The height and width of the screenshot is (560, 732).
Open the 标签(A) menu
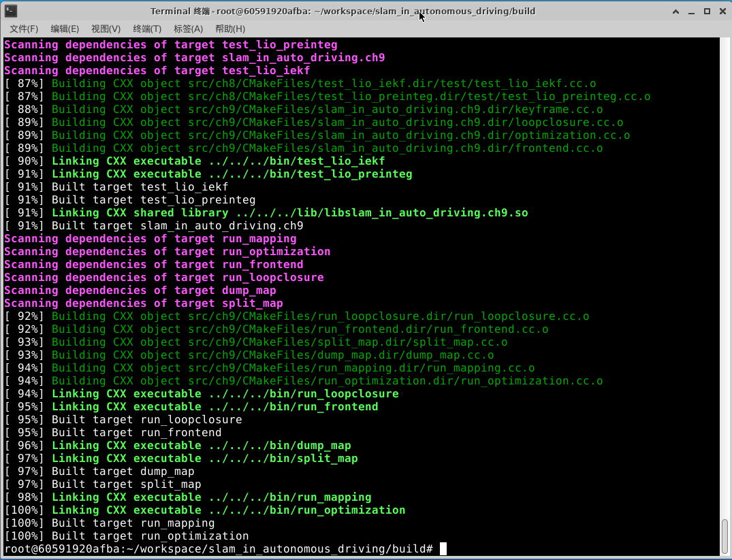[188, 29]
